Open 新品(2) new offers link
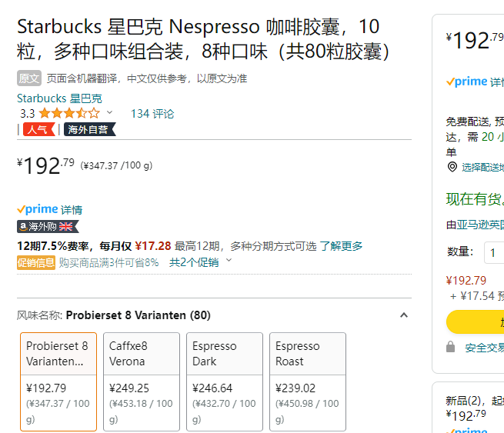This screenshot has height=433, width=504. coord(475,401)
